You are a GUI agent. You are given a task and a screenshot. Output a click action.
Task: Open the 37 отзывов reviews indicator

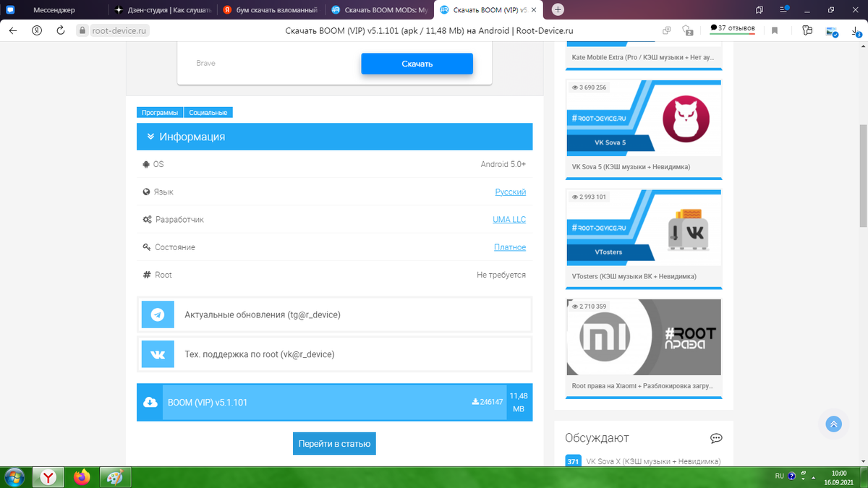(732, 28)
